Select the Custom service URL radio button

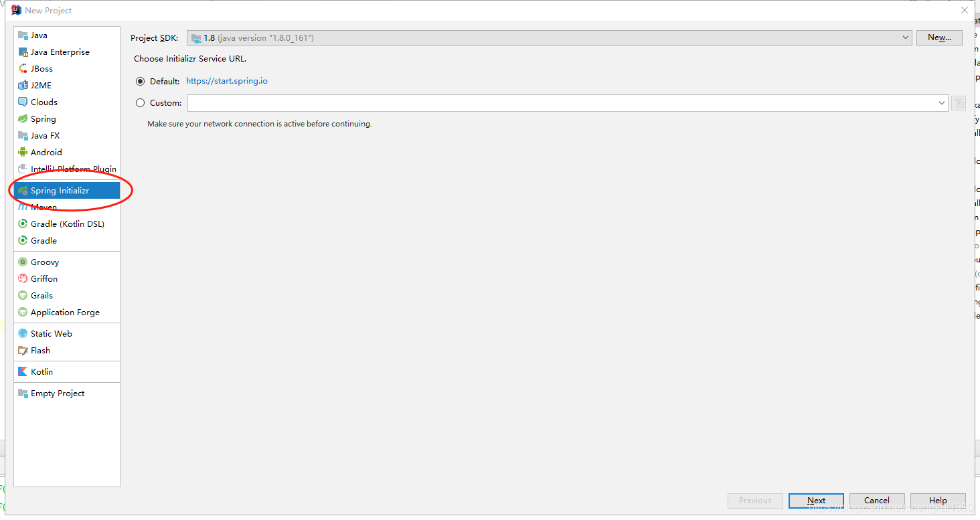pyautogui.click(x=140, y=103)
